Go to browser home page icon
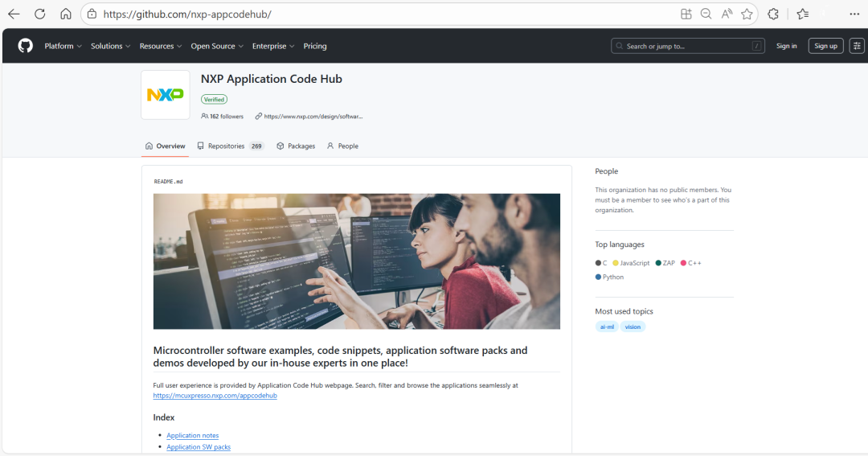Screen dimensions: 868x456 66,14
